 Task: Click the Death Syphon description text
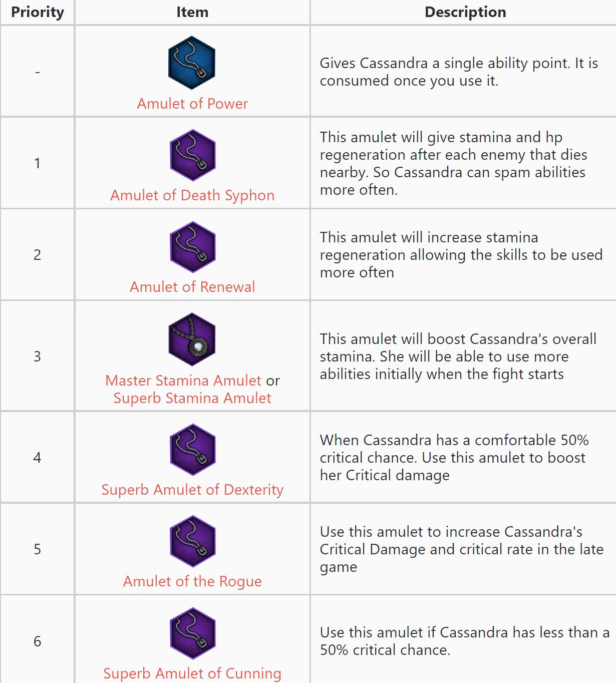pos(453,163)
